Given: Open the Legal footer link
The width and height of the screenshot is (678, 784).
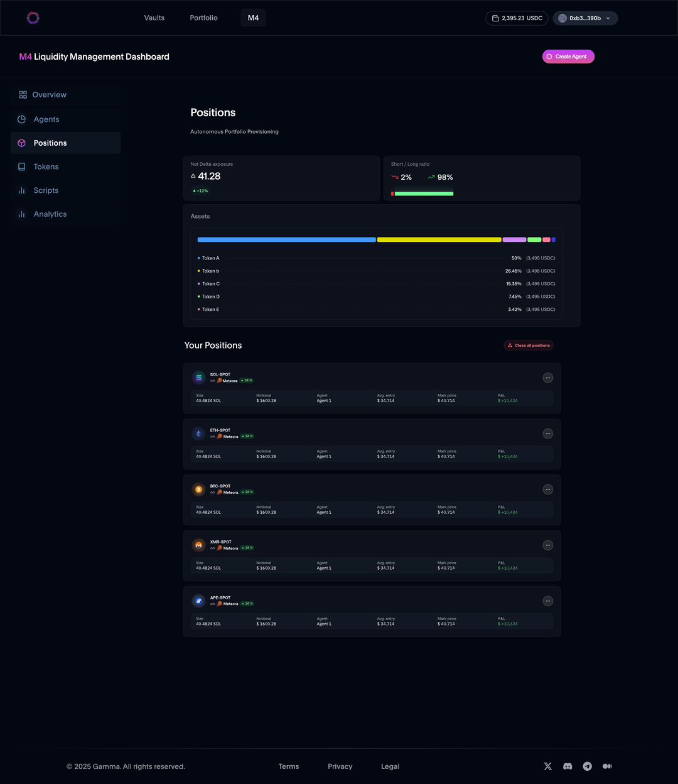Looking at the screenshot, I should coord(390,766).
